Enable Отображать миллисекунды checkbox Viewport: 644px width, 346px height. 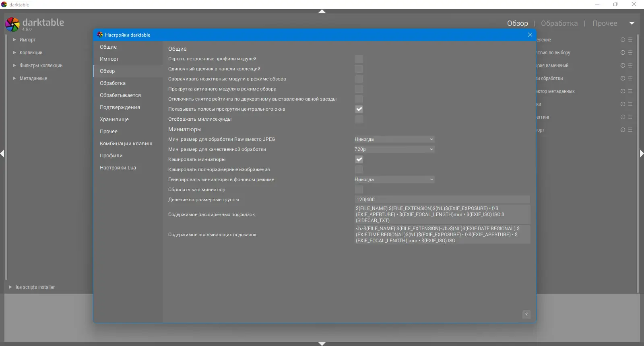(x=359, y=119)
